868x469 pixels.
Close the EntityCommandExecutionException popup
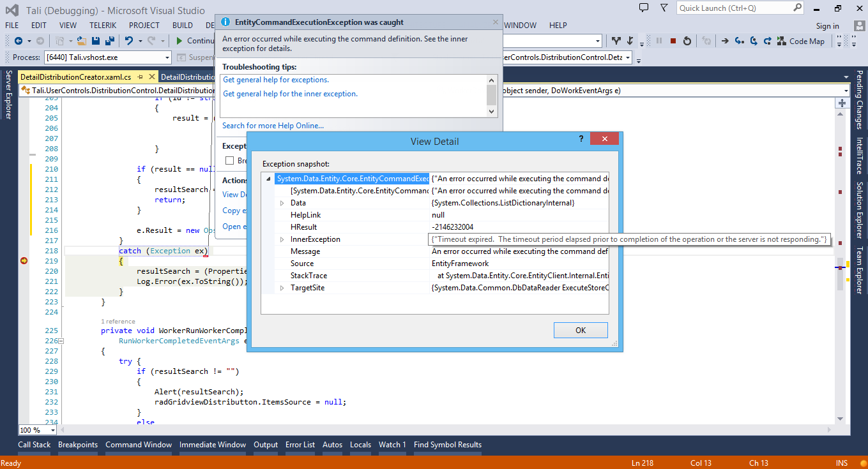(496, 22)
